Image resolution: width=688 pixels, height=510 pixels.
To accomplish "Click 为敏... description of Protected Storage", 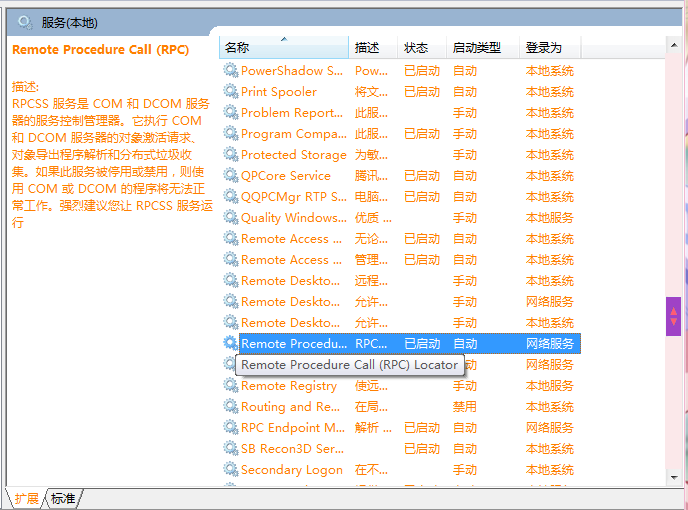I will [371, 155].
